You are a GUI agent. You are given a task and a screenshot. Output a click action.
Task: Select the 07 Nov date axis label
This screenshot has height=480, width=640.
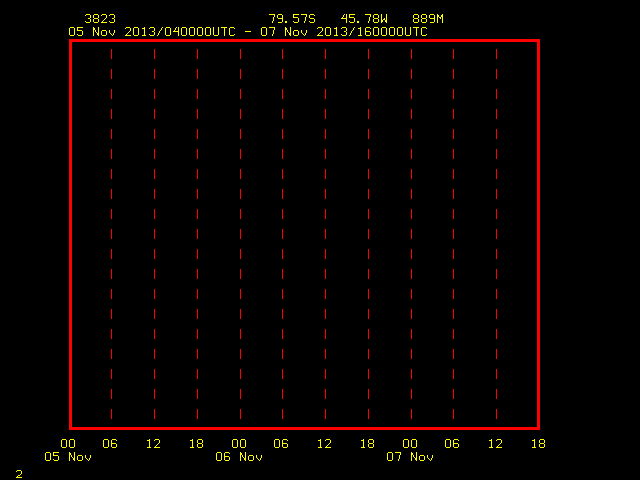point(410,457)
